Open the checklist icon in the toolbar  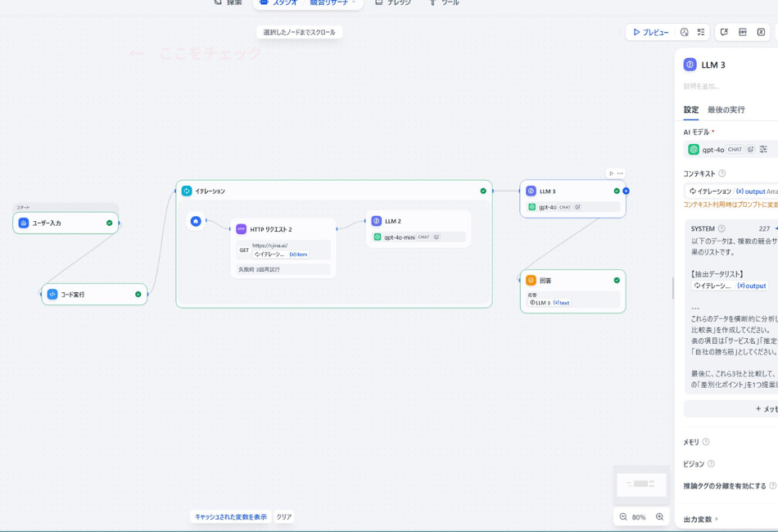pyautogui.click(x=701, y=33)
